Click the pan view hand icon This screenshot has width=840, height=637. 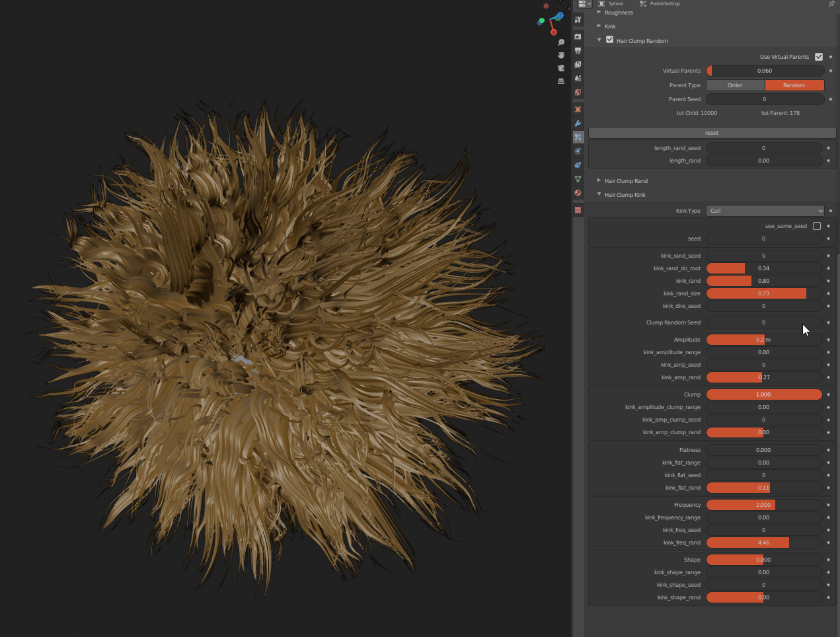click(561, 55)
